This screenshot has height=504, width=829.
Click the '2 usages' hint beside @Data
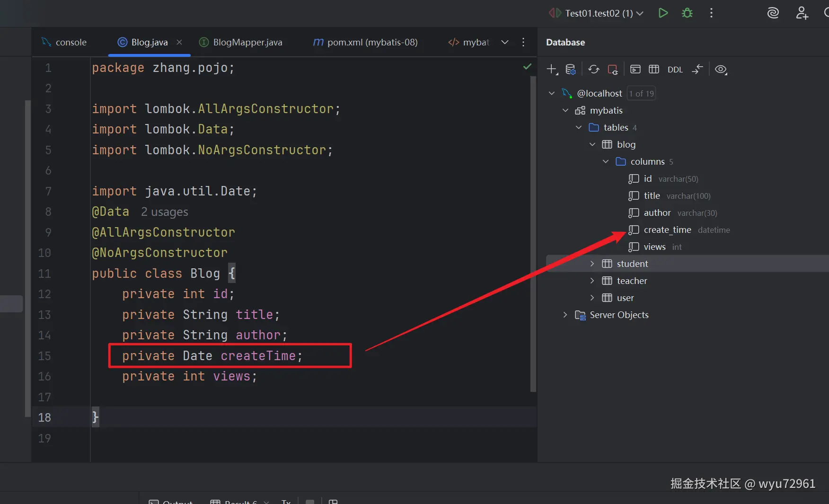tap(165, 212)
